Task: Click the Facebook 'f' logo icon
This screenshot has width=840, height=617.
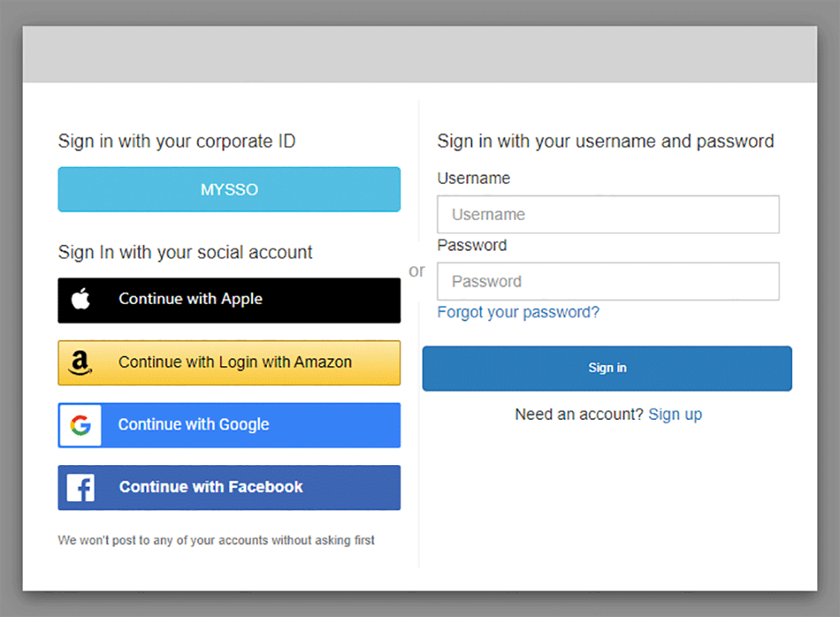Action: pyautogui.click(x=80, y=487)
